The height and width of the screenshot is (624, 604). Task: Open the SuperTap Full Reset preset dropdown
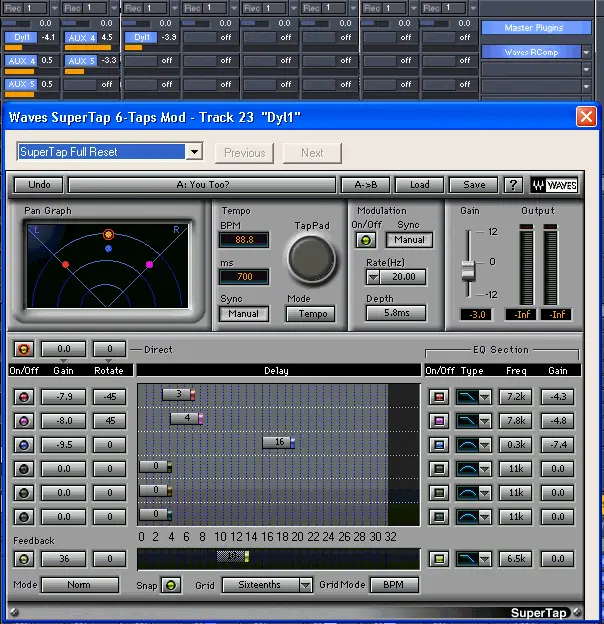[194, 152]
